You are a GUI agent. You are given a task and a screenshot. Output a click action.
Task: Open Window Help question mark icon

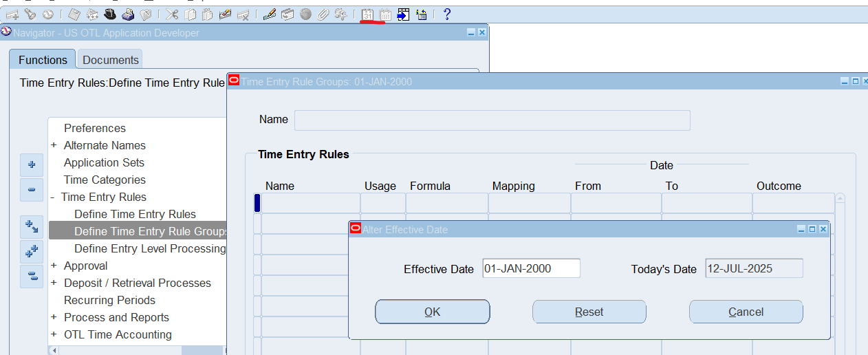[x=447, y=14]
